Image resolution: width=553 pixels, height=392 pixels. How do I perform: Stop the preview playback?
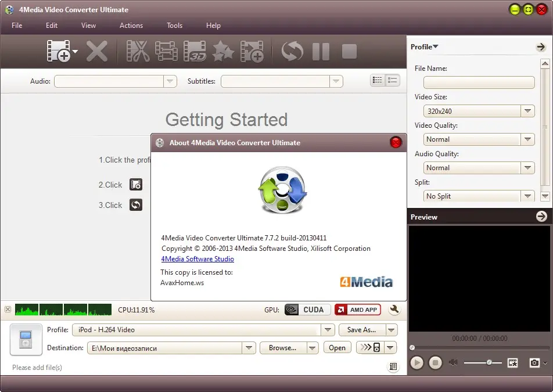pyautogui.click(x=435, y=363)
